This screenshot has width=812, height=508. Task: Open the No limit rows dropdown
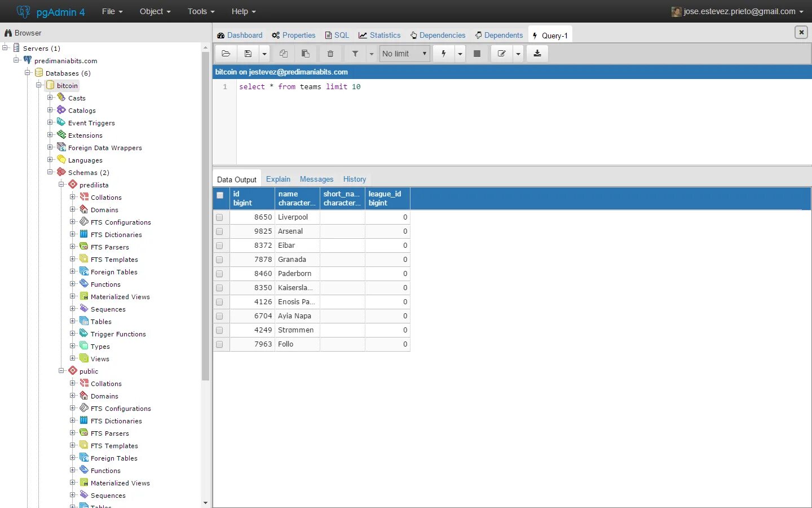405,54
